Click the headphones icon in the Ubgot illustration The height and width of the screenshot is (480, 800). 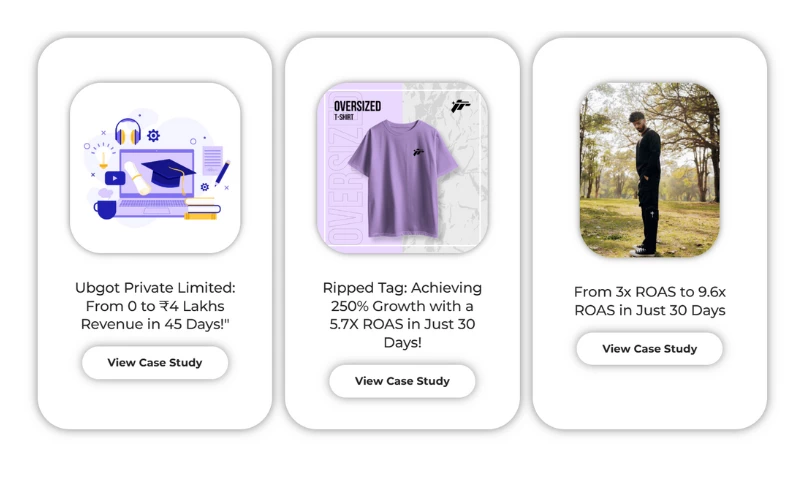[127, 132]
